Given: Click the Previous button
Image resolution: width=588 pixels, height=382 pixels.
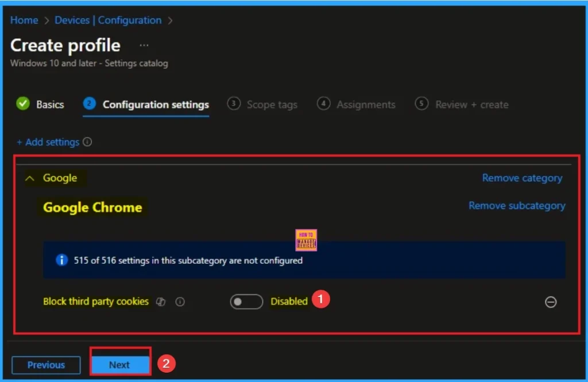Looking at the screenshot, I should tap(46, 365).
